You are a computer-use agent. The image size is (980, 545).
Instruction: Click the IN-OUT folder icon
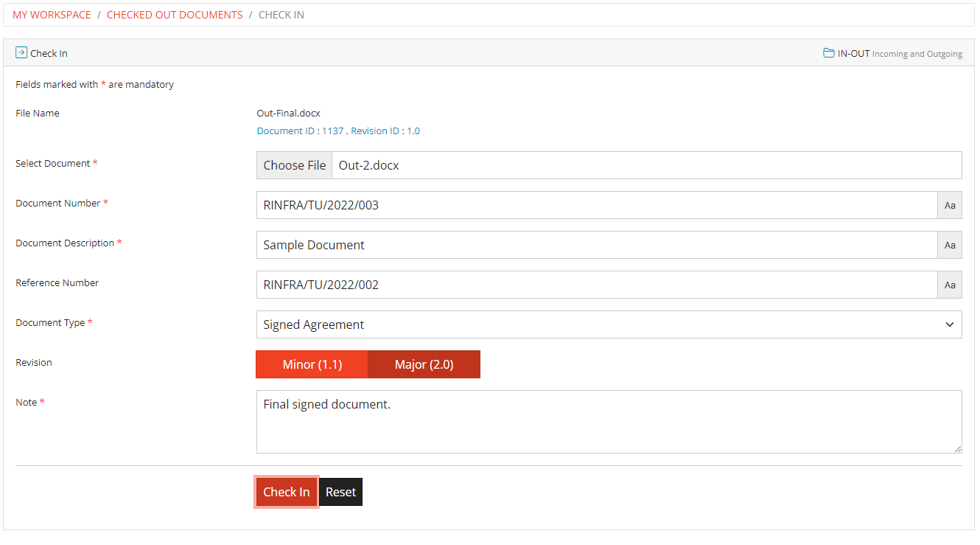click(x=829, y=53)
